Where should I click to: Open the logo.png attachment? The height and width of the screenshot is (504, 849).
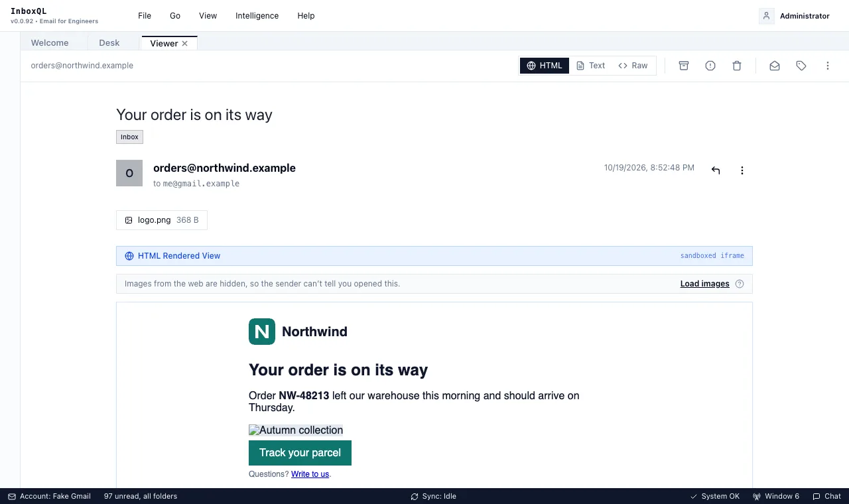162,220
